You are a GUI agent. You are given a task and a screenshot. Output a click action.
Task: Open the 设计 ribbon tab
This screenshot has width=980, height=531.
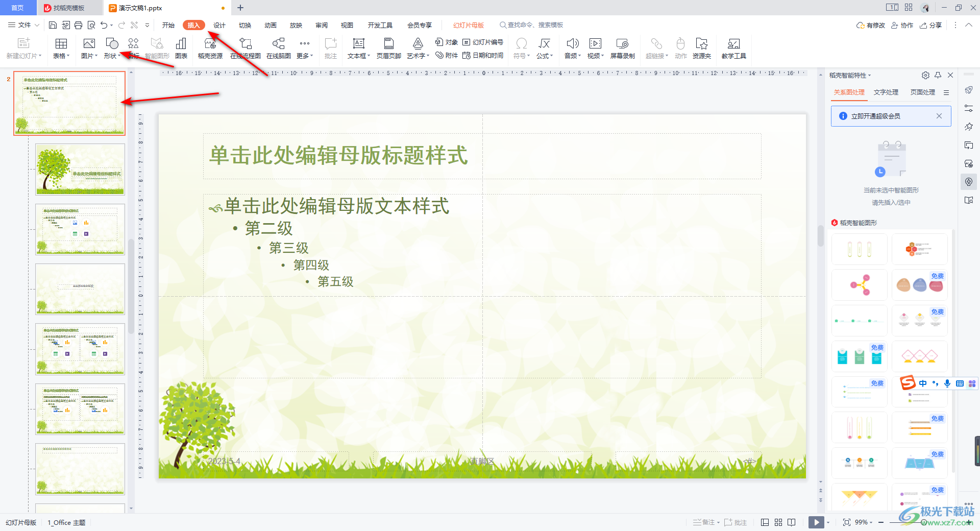click(x=219, y=25)
